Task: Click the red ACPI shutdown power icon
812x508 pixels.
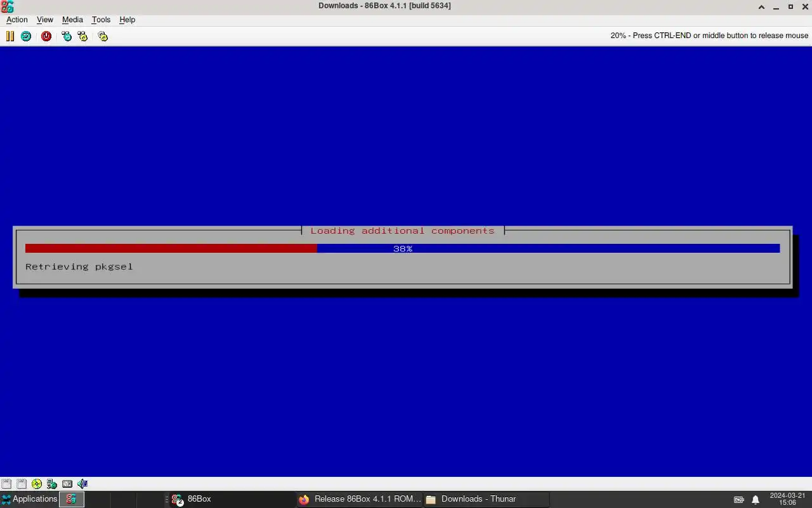Action: pyautogui.click(x=46, y=36)
